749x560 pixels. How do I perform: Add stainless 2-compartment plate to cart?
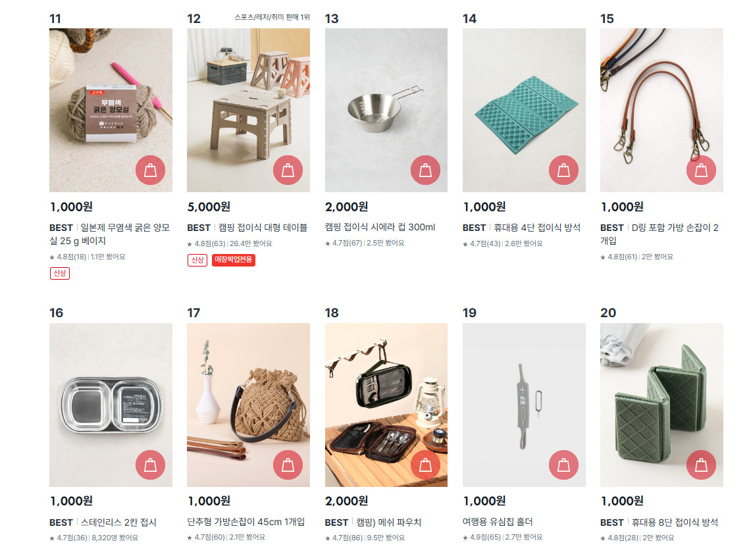pos(151,465)
